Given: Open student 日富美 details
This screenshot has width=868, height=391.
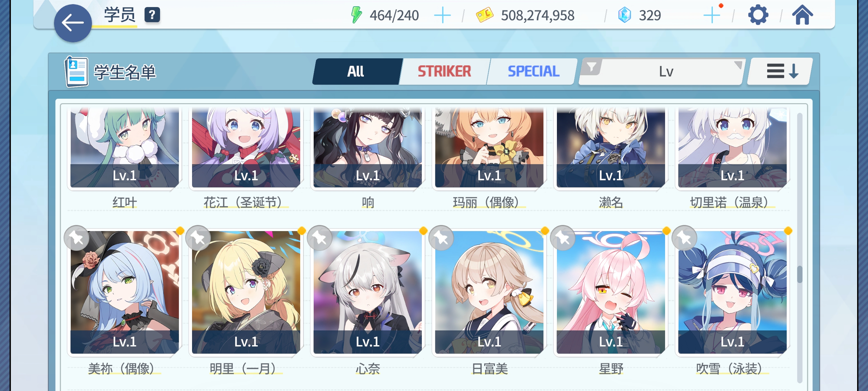Looking at the screenshot, I should coord(489,292).
